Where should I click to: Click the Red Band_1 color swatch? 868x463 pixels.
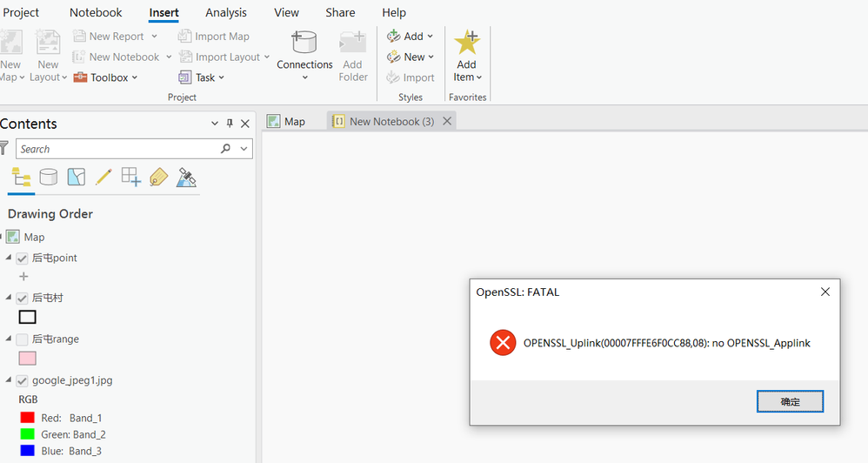click(27, 417)
